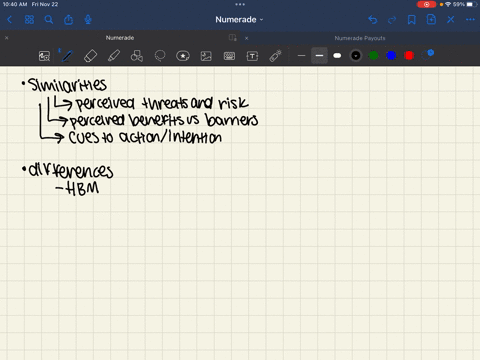Image resolution: width=480 pixels, height=360 pixels.
Task: Insert an image with the photo tool
Action: (x=206, y=56)
